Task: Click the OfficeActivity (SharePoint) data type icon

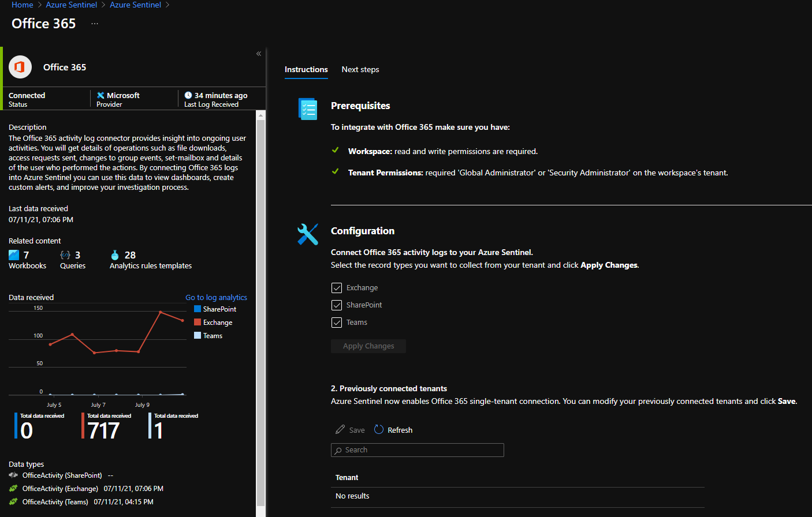Action: 13,475
